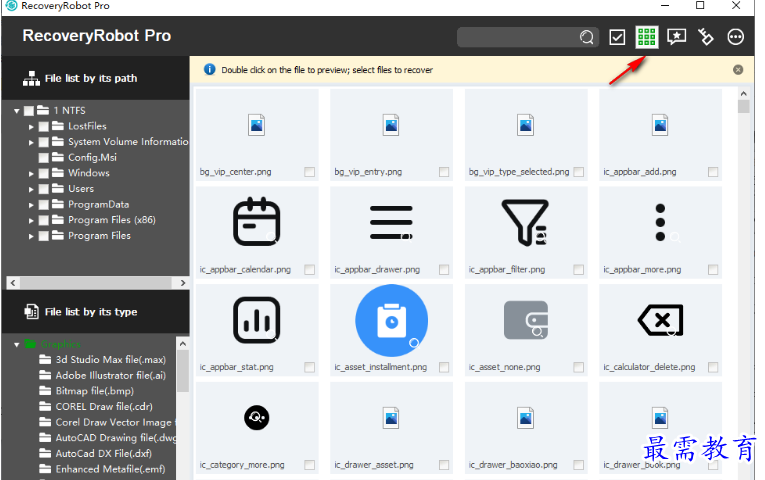Image resolution: width=765 pixels, height=480 pixels.
Task: Select Enhanced Metafile(.emf) type
Action: (x=110, y=469)
